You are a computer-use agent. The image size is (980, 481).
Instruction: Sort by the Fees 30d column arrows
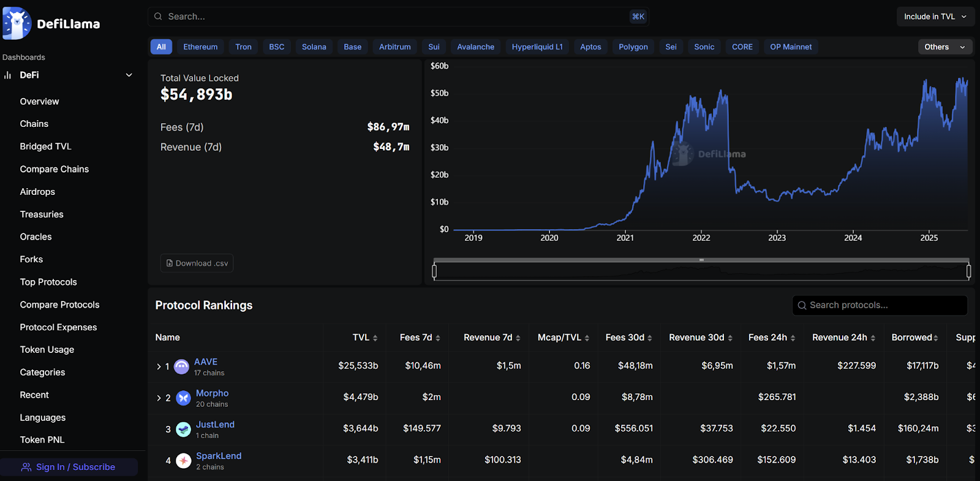(x=650, y=338)
